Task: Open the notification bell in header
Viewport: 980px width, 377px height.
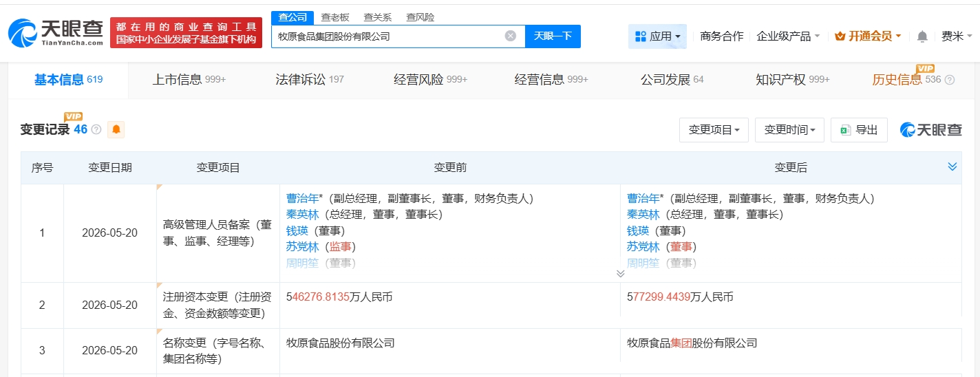Action: 922,36
